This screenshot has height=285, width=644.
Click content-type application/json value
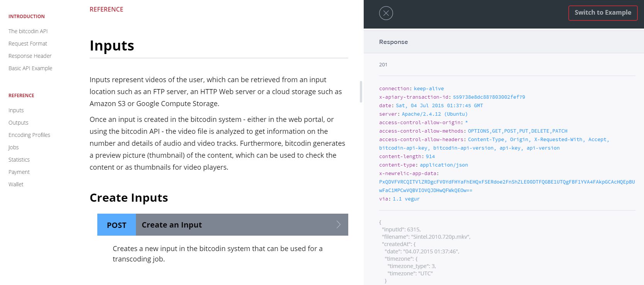444,165
